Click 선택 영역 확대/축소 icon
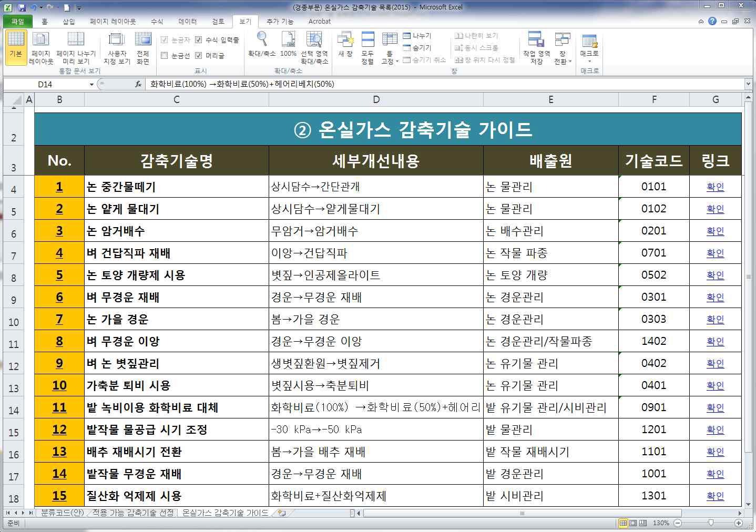Image resolution: width=756 pixels, height=532 pixels. tap(314, 47)
